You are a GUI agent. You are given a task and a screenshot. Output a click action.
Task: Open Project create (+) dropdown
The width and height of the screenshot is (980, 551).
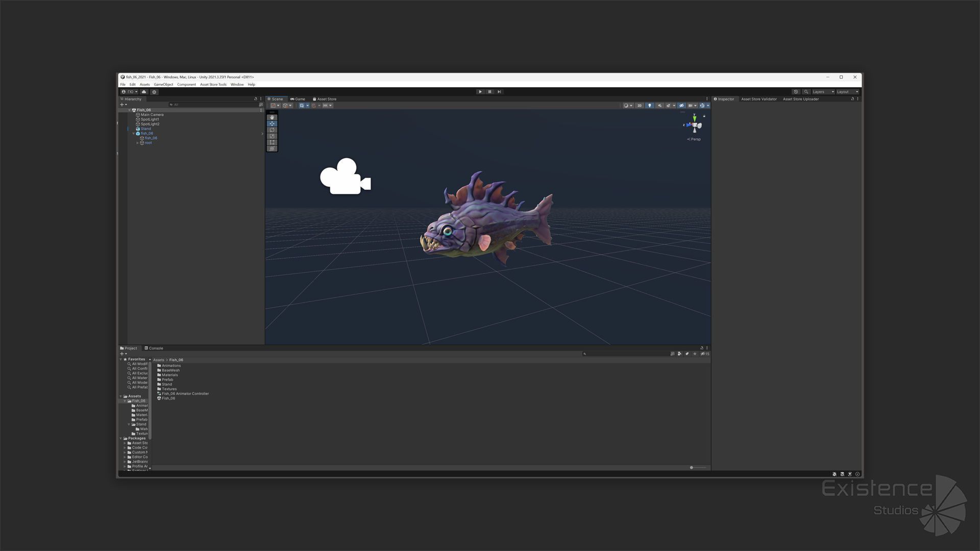(x=123, y=354)
